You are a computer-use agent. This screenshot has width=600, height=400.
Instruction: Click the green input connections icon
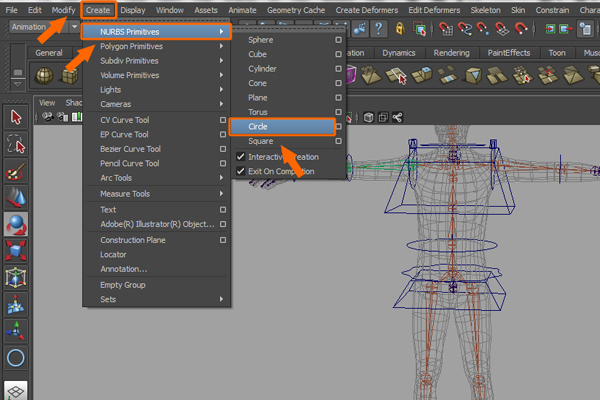[x=549, y=29]
